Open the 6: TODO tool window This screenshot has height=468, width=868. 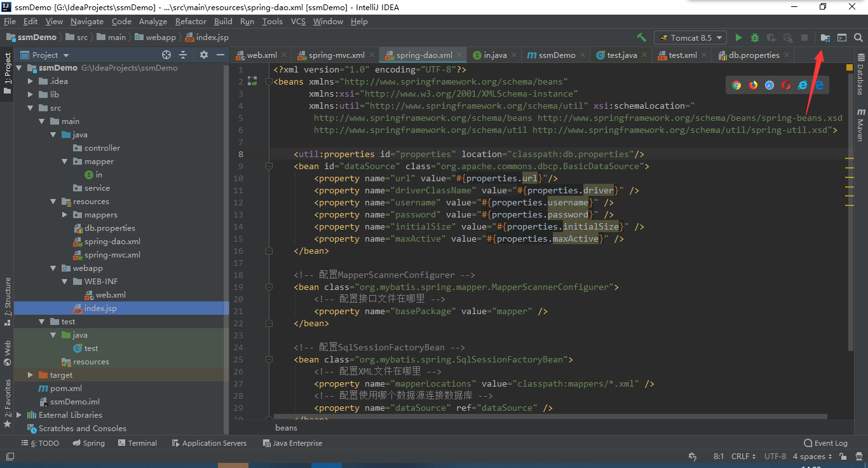41,443
